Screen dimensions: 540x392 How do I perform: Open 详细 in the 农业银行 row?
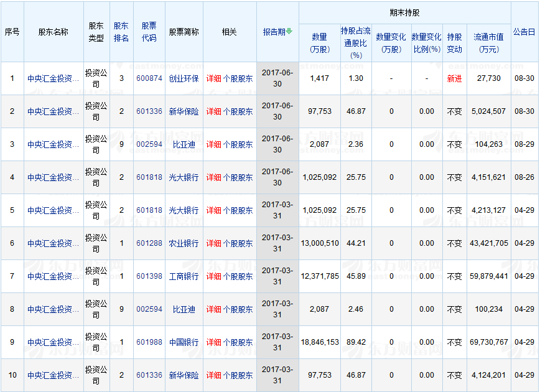213,243
